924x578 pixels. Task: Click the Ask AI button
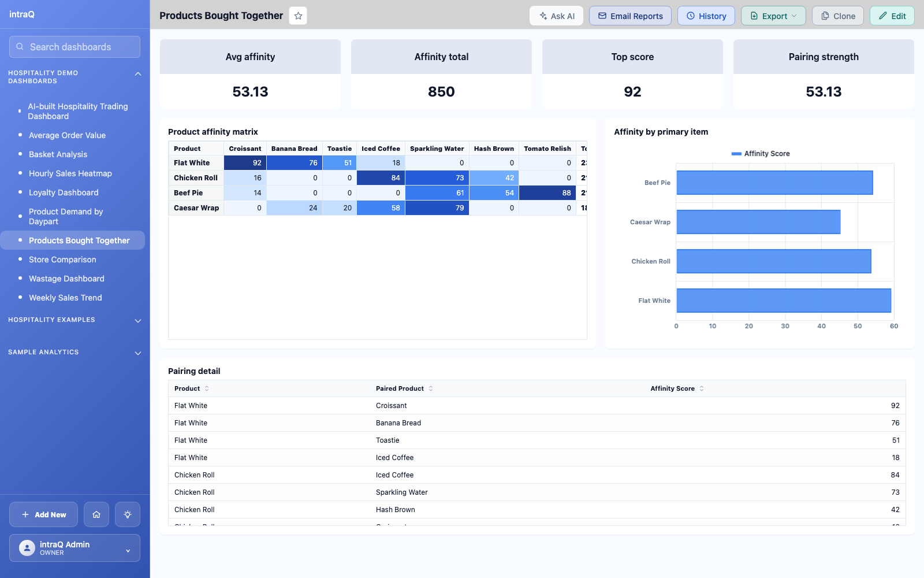(x=557, y=16)
